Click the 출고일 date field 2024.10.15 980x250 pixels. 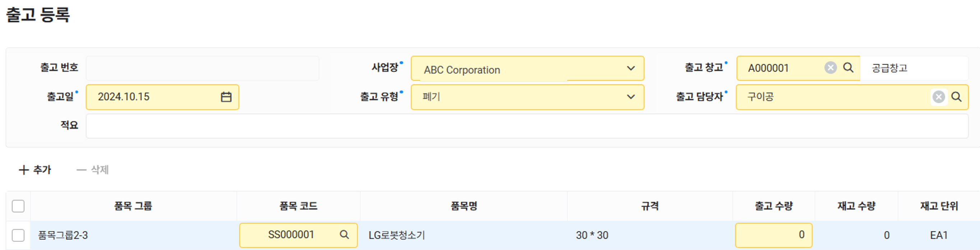pyautogui.click(x=152, y=97)
